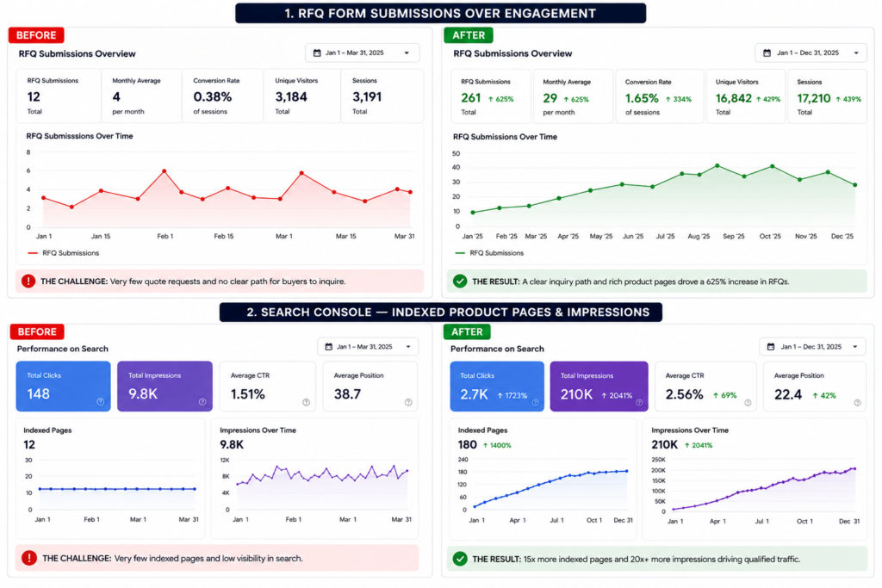Open help icon on Average CTR 2.56% card
This screenshot has width=882, height=588.
(748, 403)
